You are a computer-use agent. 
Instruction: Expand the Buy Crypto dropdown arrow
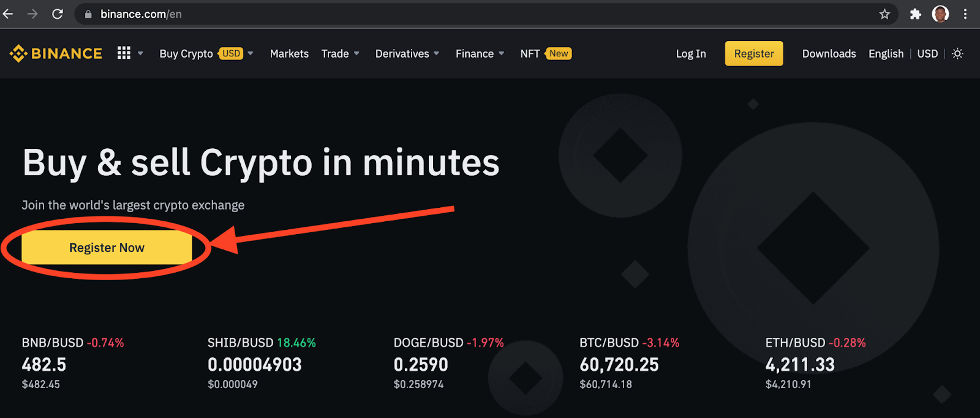point(251,53)
